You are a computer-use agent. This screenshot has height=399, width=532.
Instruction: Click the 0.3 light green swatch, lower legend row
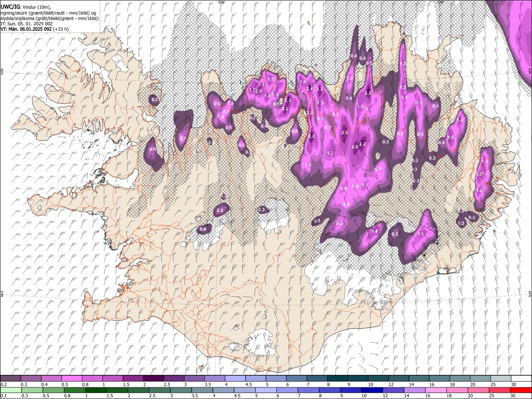32,390
